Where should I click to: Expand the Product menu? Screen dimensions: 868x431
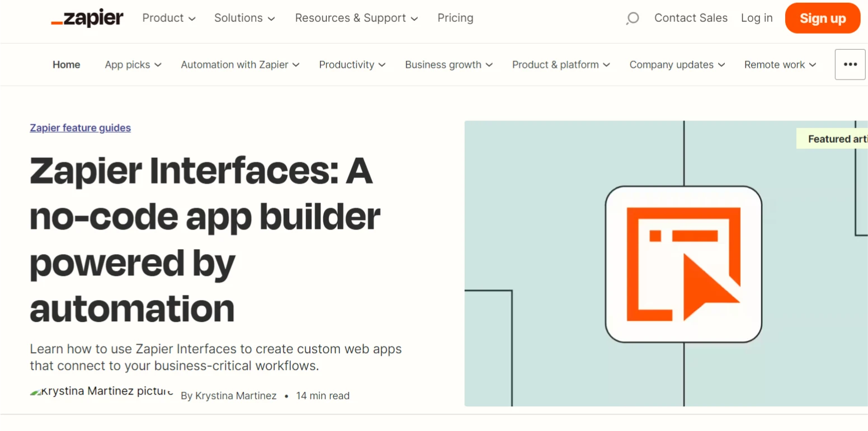coord(169,18)
